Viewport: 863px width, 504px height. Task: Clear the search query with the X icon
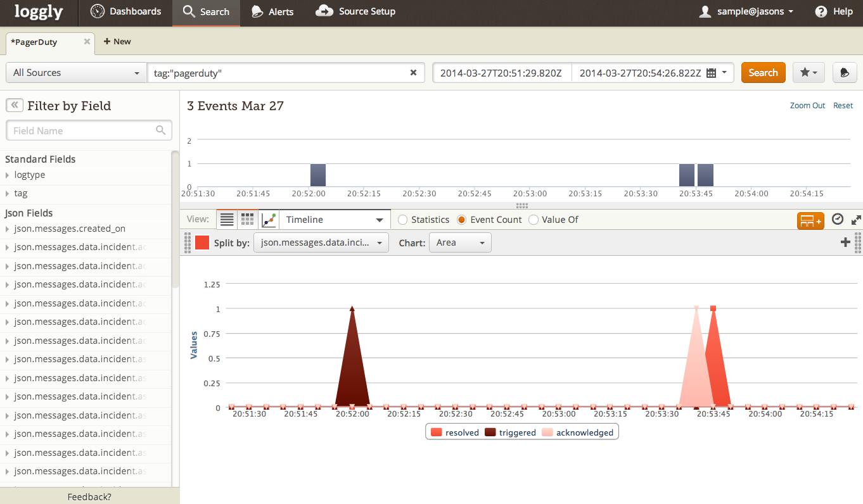click(x=413, y=73)
